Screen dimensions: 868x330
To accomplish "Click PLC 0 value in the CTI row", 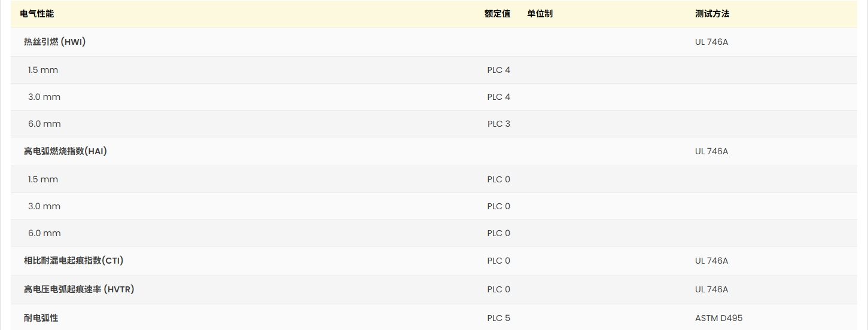I will [x=498, y=261].
